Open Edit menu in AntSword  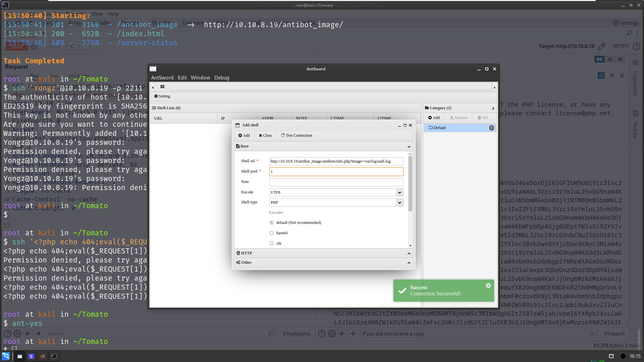182,77
